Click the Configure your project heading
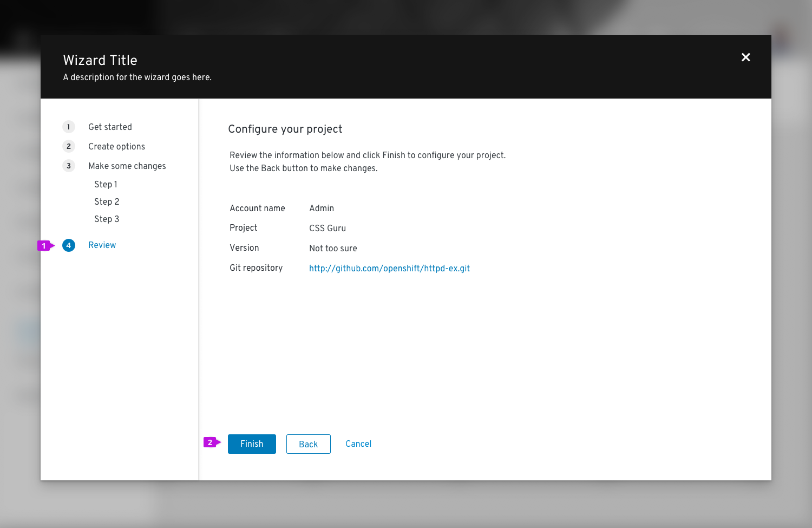812x528 pixels. point(285,129)
